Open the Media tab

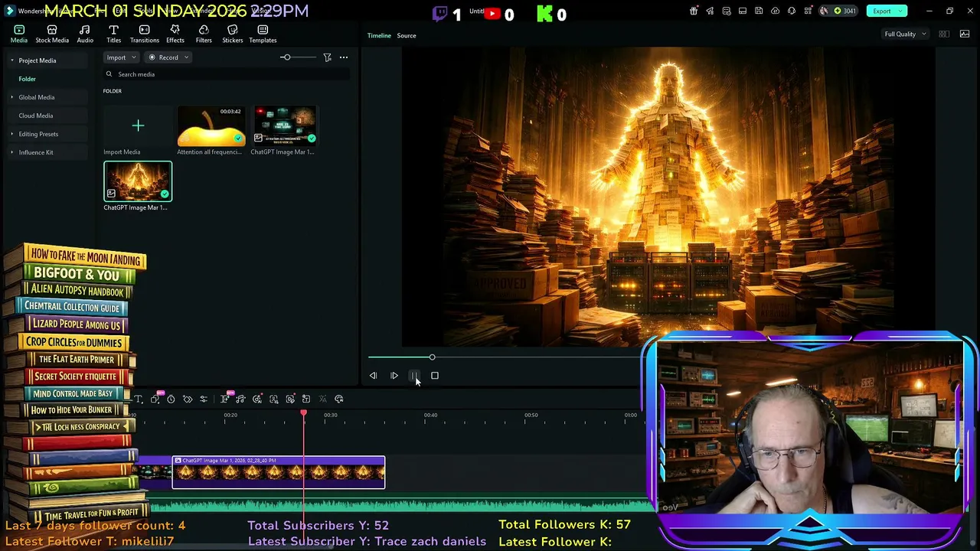pyautogui.click(x=19, y=34)
